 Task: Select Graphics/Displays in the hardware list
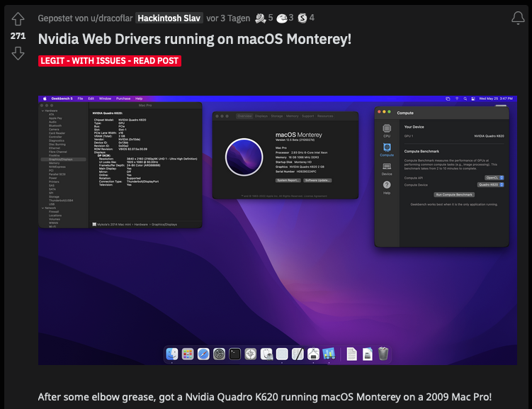61,159
